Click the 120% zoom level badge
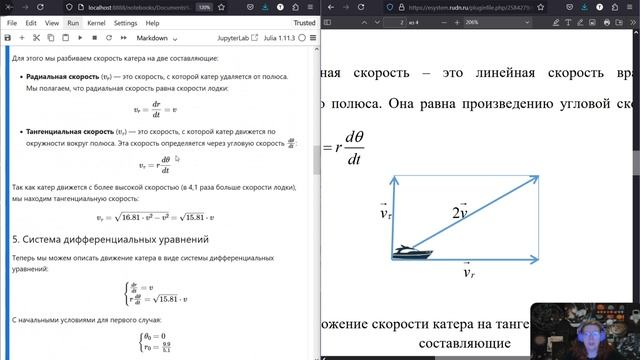 (204, 7)
